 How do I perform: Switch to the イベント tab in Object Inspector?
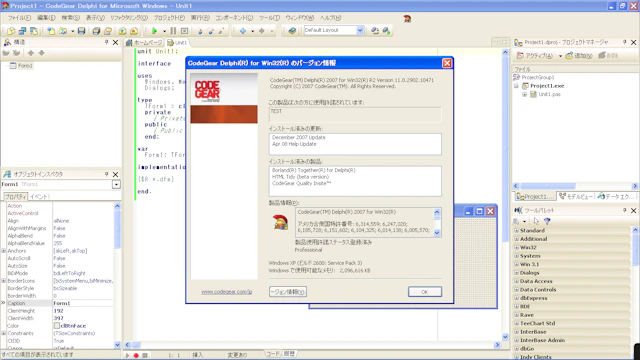[x=39, y=197]
